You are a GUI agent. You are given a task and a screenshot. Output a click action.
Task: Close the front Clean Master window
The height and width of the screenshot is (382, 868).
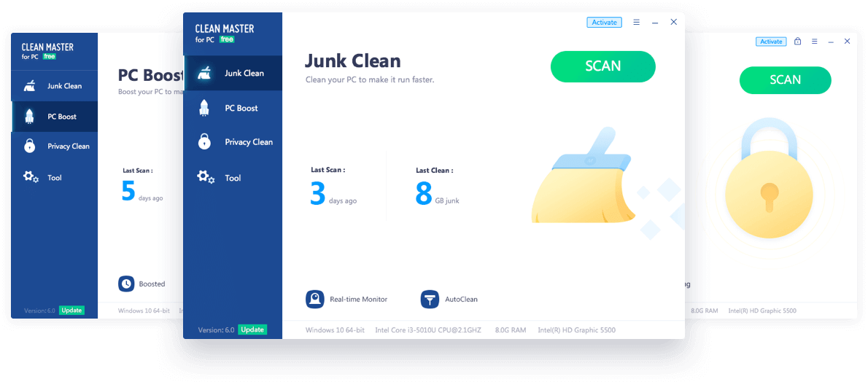pyautogui.click(x=674, y=22)
